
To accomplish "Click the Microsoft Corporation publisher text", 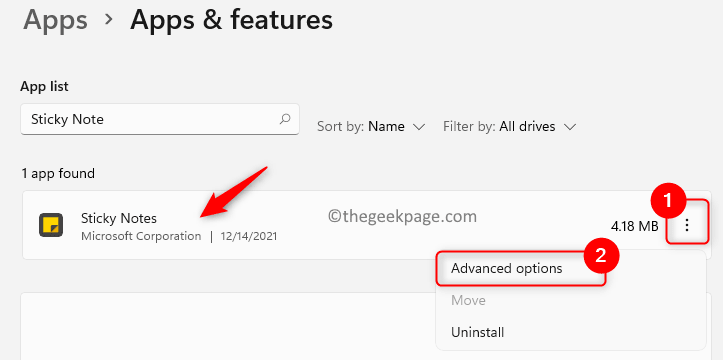I will pos(141,236).
